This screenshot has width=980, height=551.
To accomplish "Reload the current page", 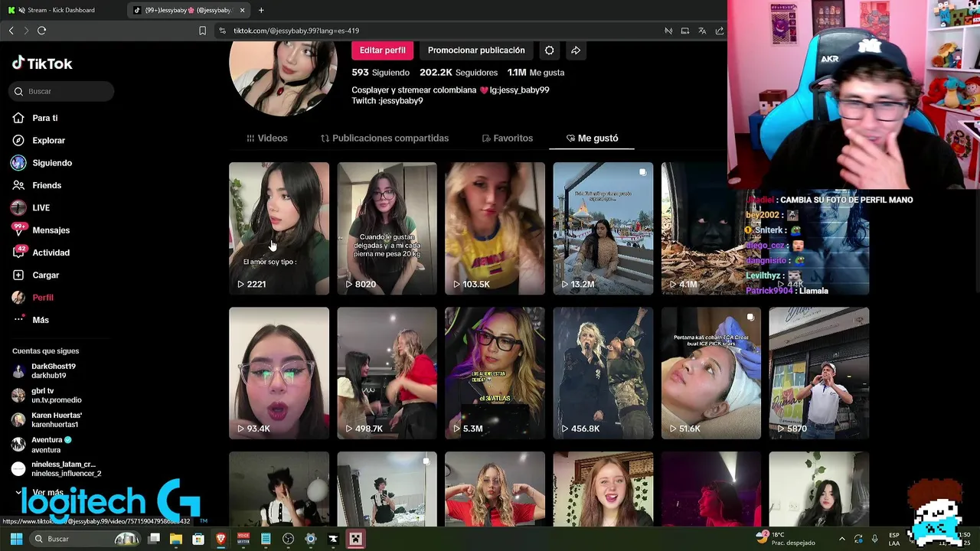I will click(x=41, y=31).
